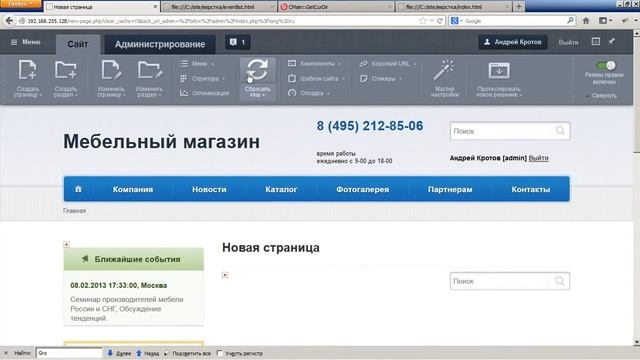Open the Меню dropdown in toolbar
The width and height of the screenshot is (640, 360).
point(197,64)
